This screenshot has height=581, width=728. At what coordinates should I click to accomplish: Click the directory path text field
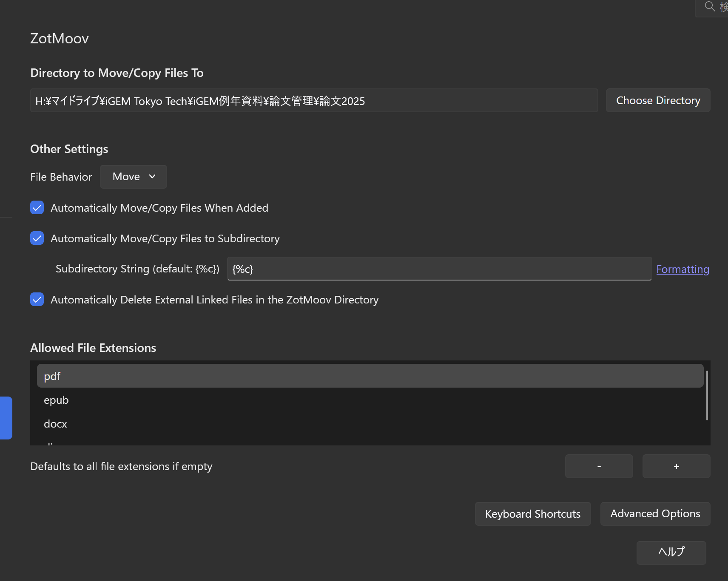(314, 101)
